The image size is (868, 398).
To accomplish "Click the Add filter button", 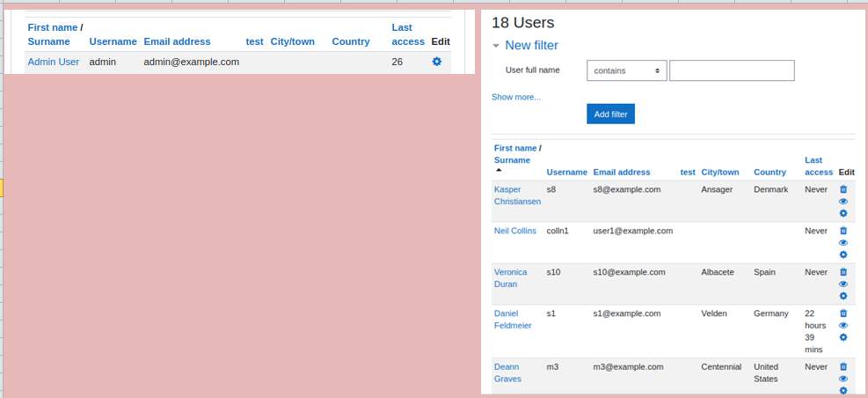I will click(610, 114).
